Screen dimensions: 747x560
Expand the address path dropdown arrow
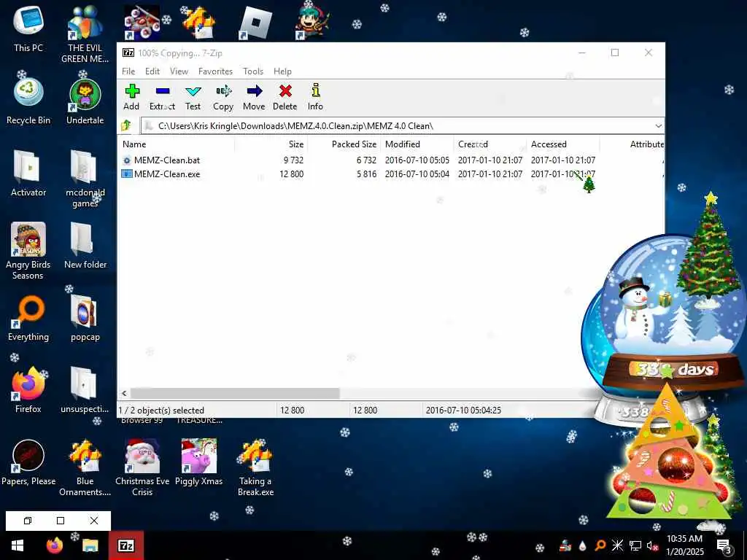pos(658,126)
